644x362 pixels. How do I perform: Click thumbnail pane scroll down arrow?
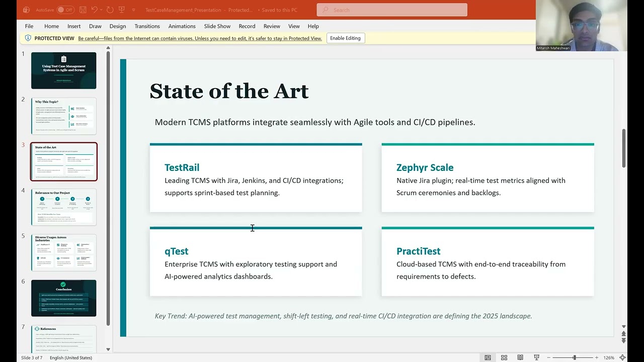108,349
